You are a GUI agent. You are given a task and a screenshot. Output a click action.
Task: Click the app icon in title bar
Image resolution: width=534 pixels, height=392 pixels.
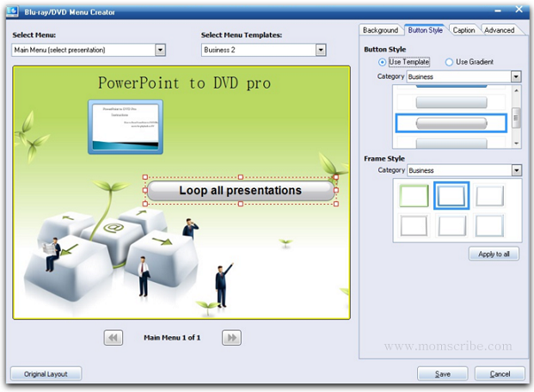(x=13, y=11)
